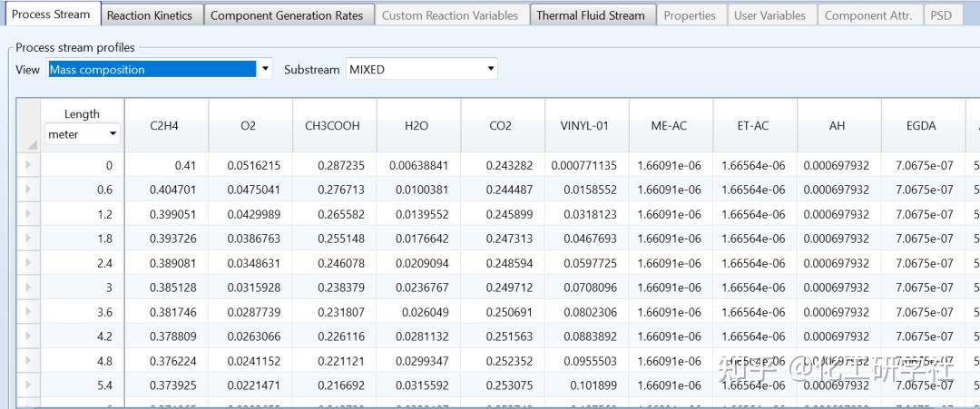Select row header arrow for length 5.4
Image resolution: width=980 pixels, height=409 pixels.
pos(28,385)
